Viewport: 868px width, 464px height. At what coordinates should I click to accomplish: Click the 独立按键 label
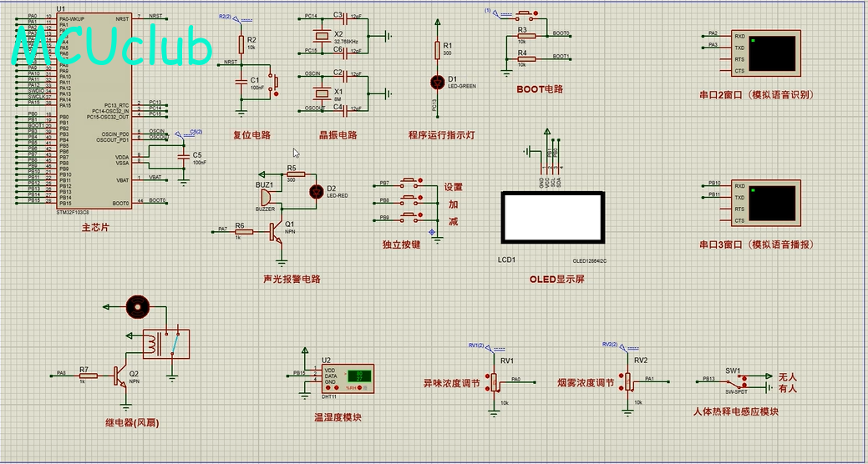click(401, 244)
